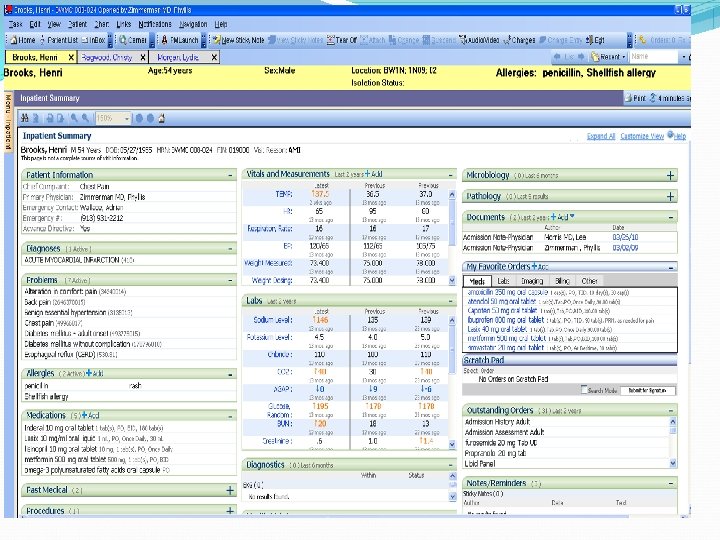Close the Morgan, Lydia patient tab
Viewport: 720px width, 540px height.
(214, 57)
